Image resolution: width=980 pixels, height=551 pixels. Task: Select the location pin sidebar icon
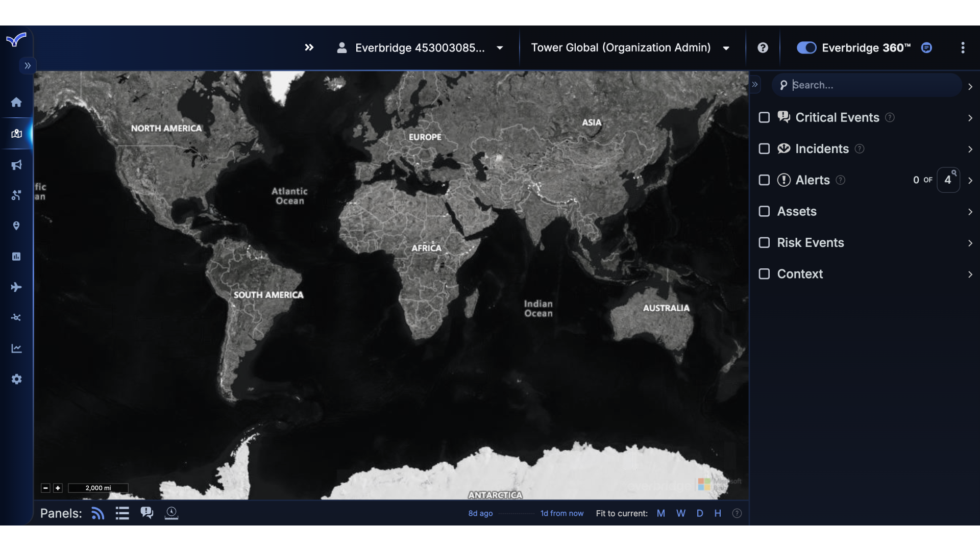[x=16, y=226]
